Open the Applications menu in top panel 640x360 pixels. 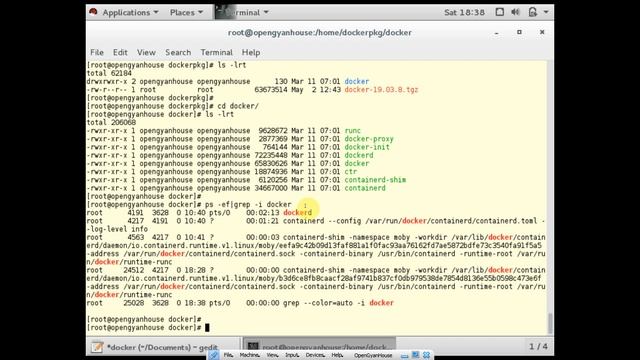pos(130,12)
